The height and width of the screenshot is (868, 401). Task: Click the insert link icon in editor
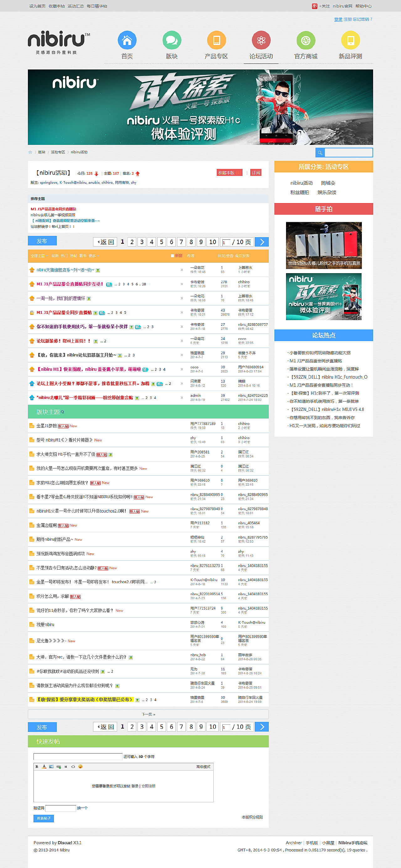[x=59, y=767]
